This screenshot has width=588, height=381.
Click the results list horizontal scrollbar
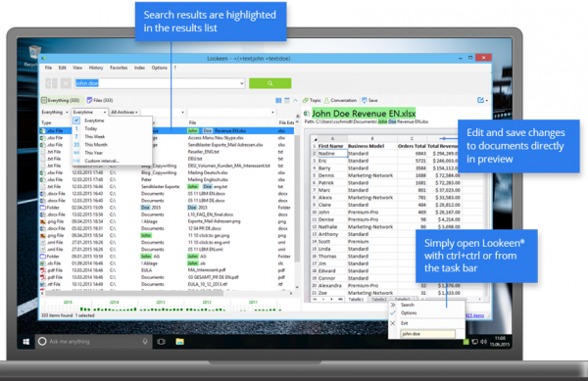coord(133,294)
